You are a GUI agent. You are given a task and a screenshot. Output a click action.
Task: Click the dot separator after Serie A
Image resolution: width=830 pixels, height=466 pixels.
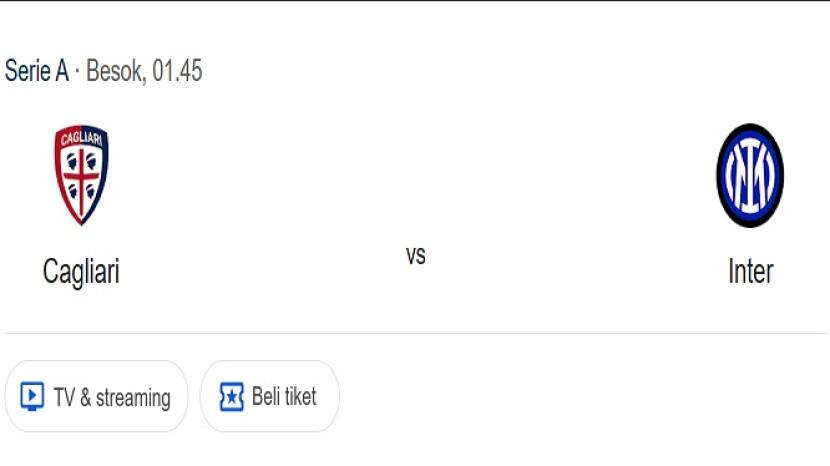tap(78, 72)
